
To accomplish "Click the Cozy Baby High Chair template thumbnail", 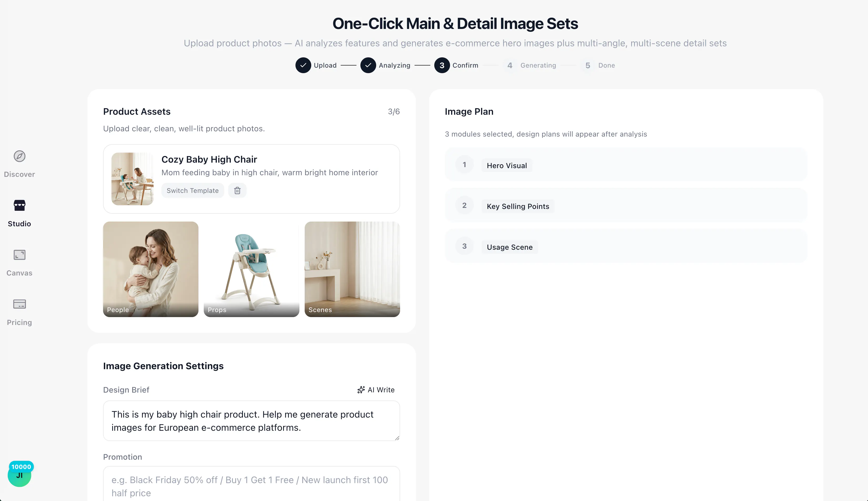I will tap(132, 179).
